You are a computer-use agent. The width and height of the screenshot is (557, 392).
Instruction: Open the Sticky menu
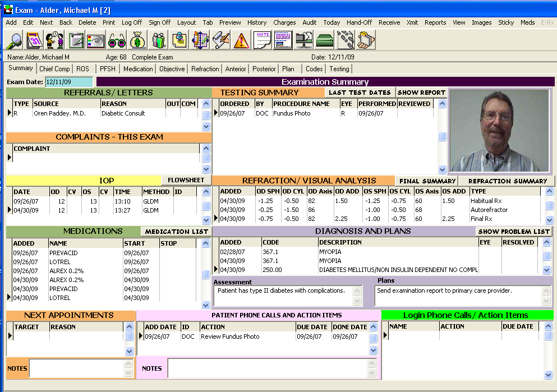coord(506,22)
